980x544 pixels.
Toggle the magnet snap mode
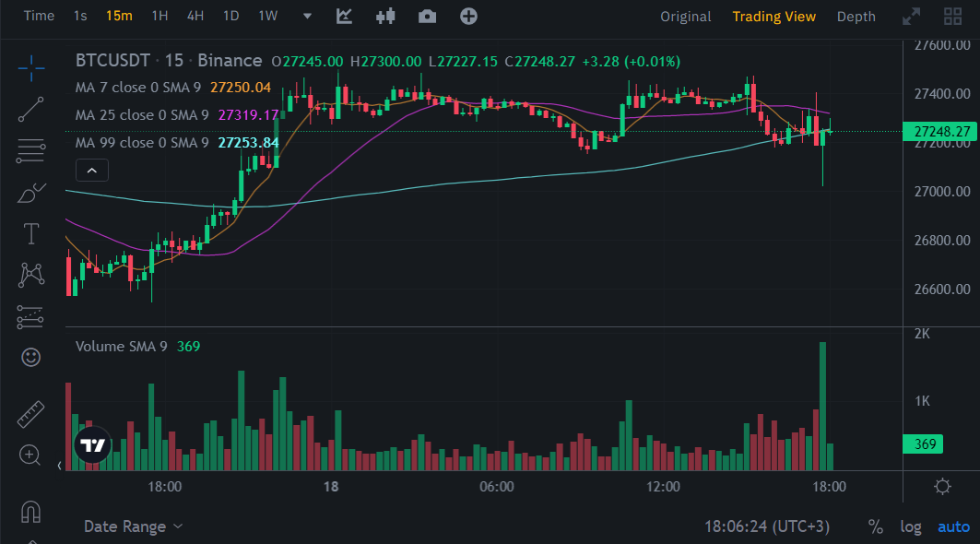[x=30, y=512]
